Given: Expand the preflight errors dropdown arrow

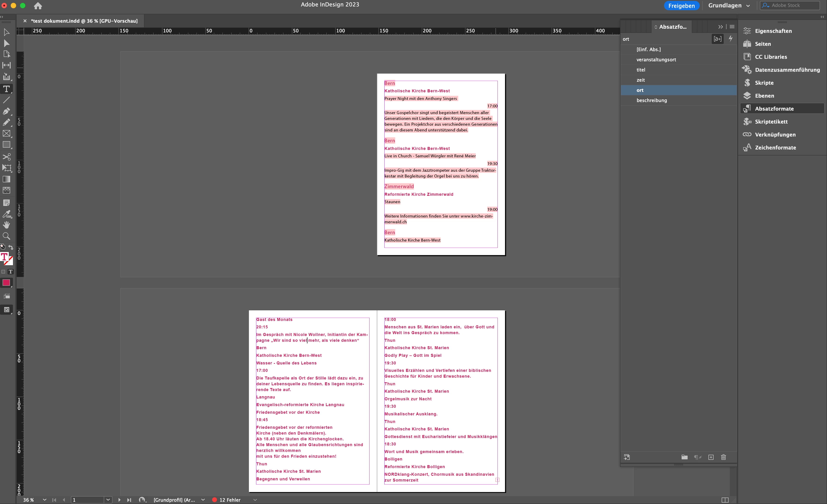Looking at the screenshot, I should [255, 500].
